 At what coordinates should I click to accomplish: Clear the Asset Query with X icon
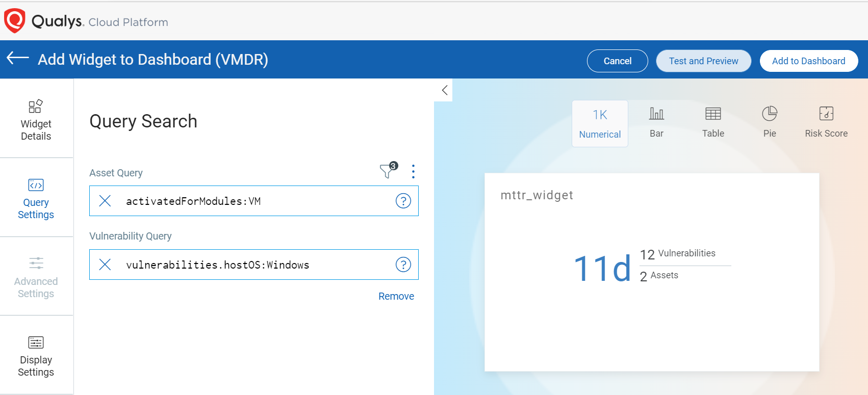105,201
